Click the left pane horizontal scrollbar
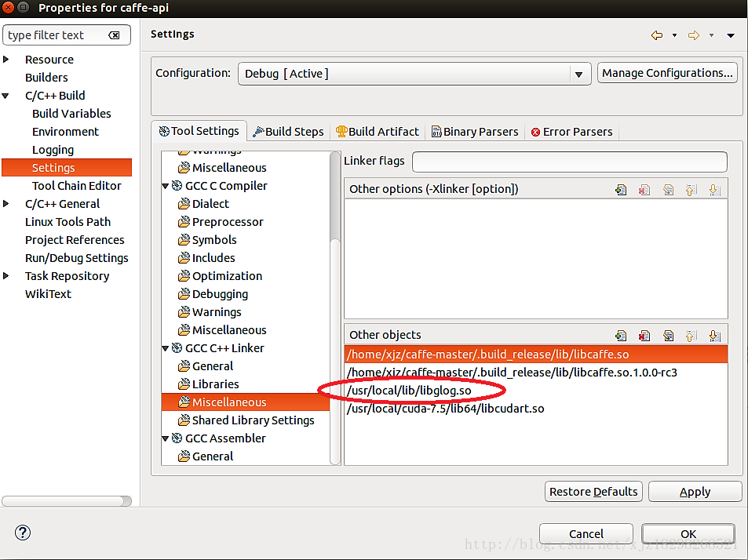Image resolution: width=748 pixels, height=560 pixels. tap(67, 501)
